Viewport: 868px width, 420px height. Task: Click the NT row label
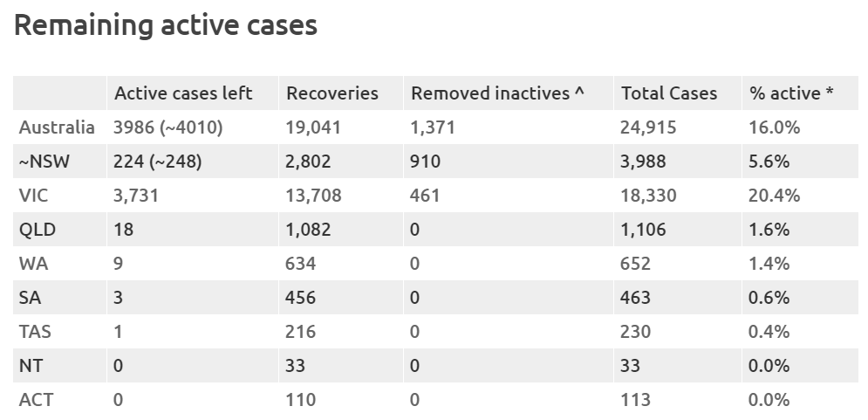[x=31, y=366]
